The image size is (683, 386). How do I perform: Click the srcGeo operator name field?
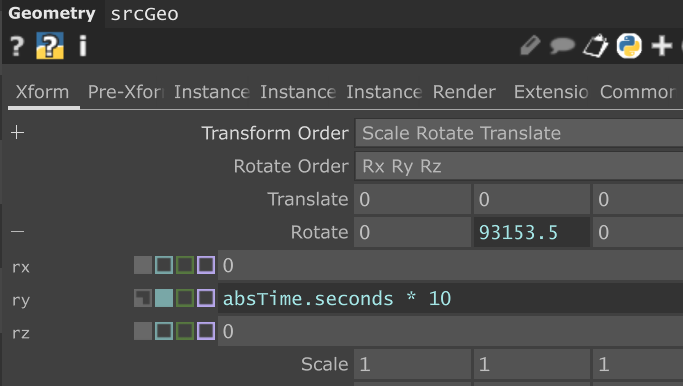pos(145,14)
